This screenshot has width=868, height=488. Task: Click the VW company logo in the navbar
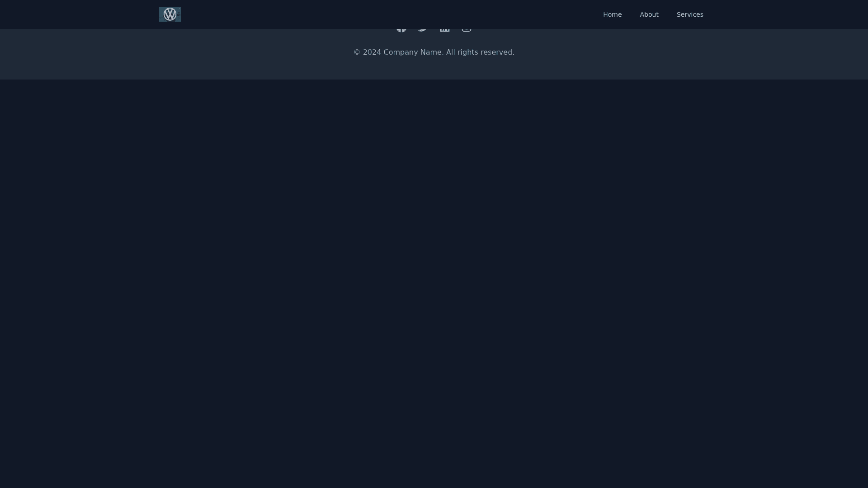click(x=170, y=14)
